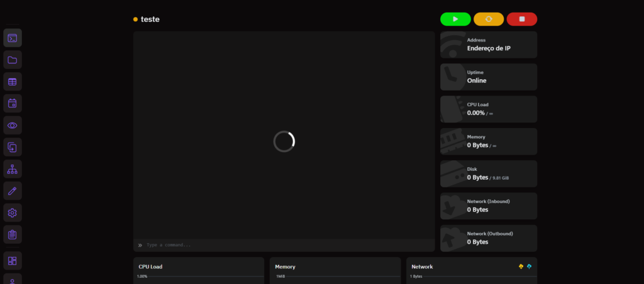Click the Network (Inbound) 0 Bytes value
The image size is (644, 284).
coord(478,209)
